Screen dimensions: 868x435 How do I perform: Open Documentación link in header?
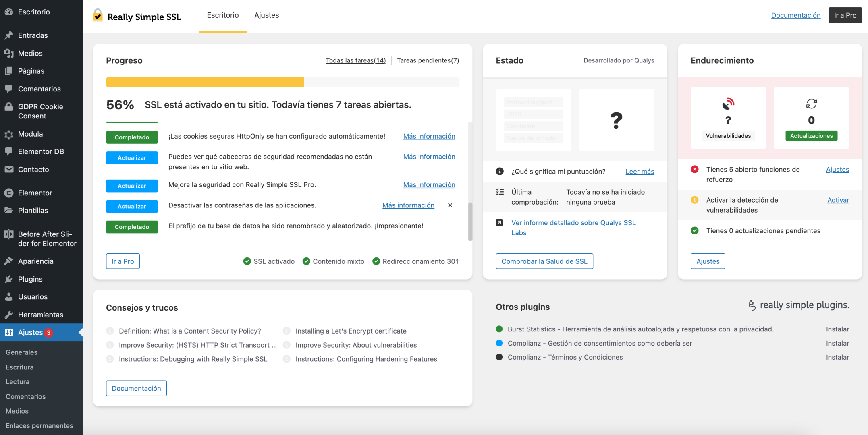click(796, 15)
